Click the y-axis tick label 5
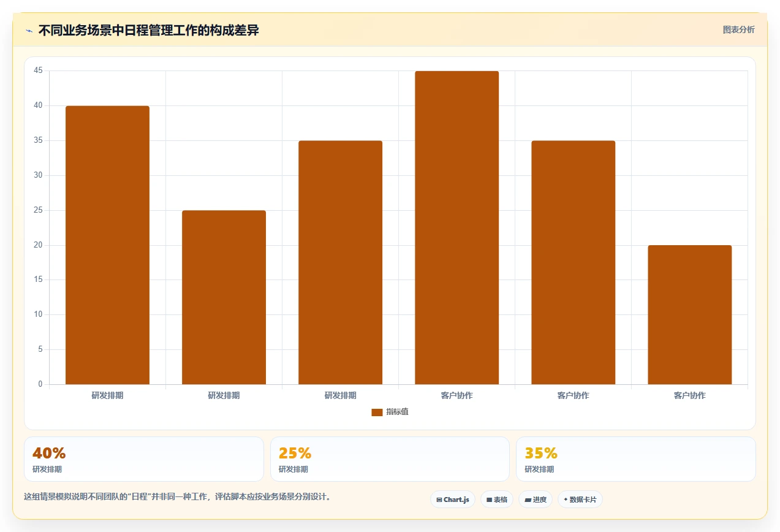The image size is (780, 532). 40,349
